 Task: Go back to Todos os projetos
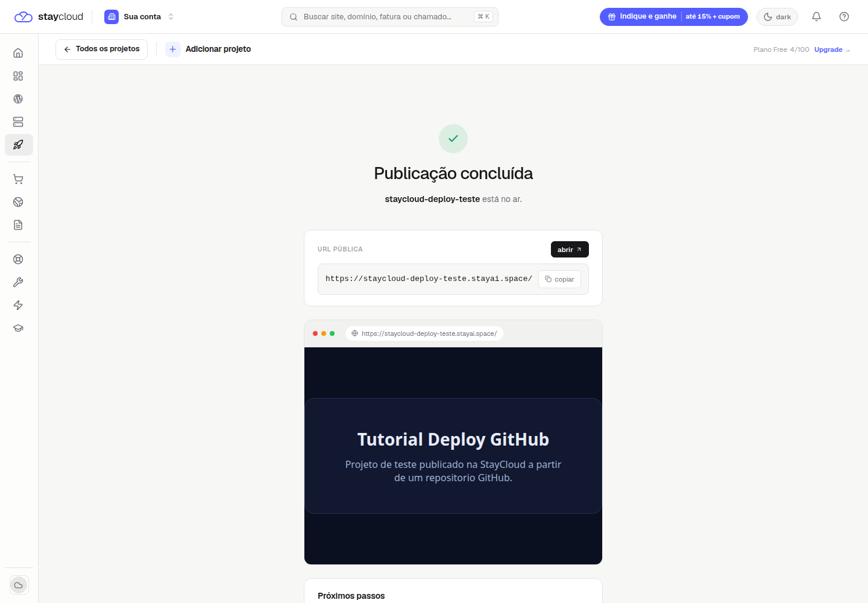point(101,49)
